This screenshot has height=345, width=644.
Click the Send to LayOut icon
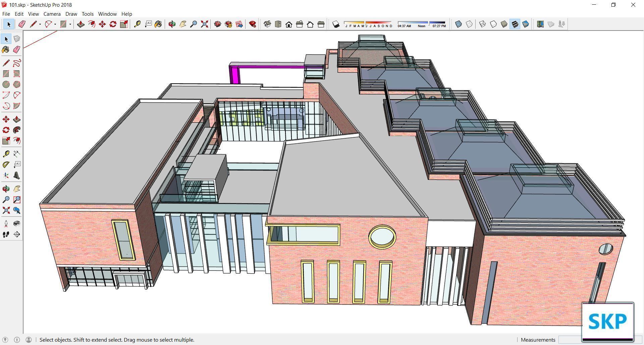tap(239, 24)
